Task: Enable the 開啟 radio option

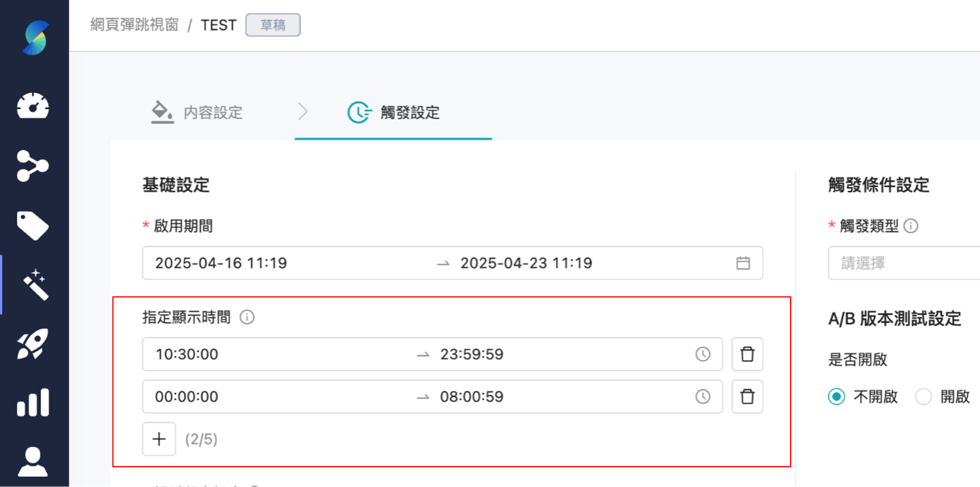Action: click(x=923, y=397)
